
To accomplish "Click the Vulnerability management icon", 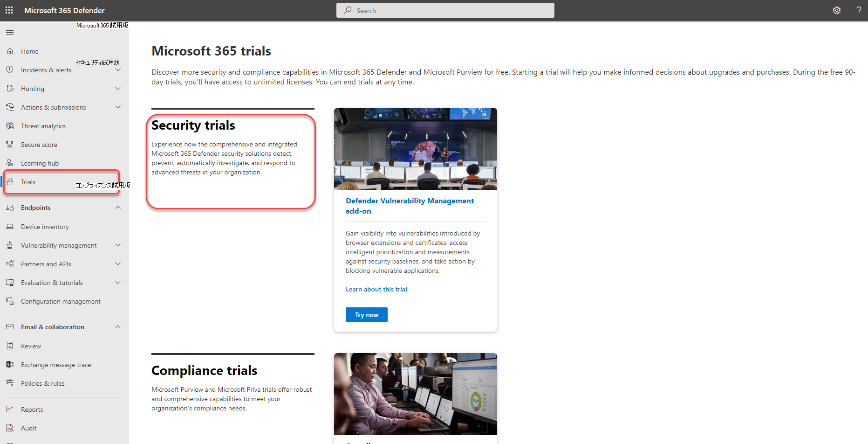I will [x=10, y=245].
